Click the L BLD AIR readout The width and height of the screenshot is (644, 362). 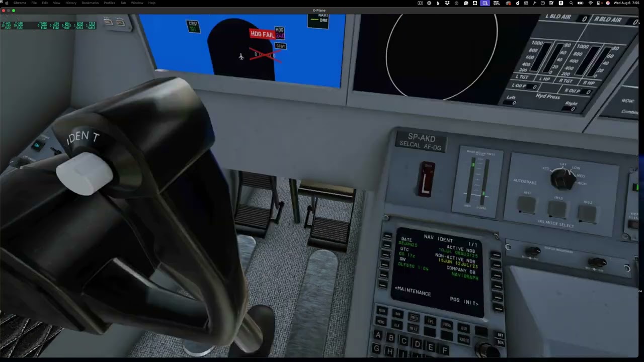tap(568, 17)
